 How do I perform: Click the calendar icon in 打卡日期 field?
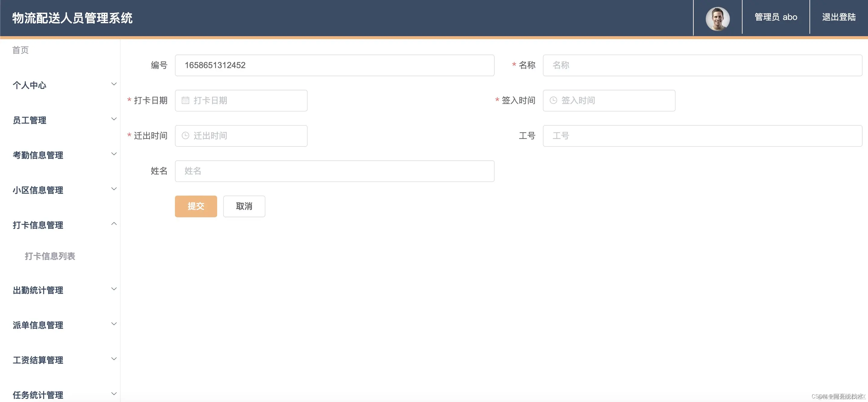tap(185, 100)
